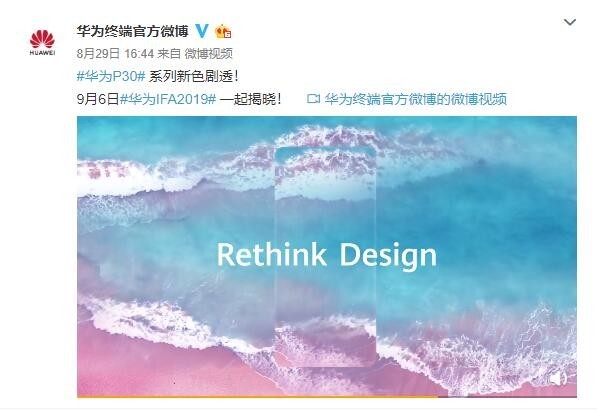This screenshot has height=411, width=597.
Task: Click the orange membership badge icon
Action: [x=223, y=31]
